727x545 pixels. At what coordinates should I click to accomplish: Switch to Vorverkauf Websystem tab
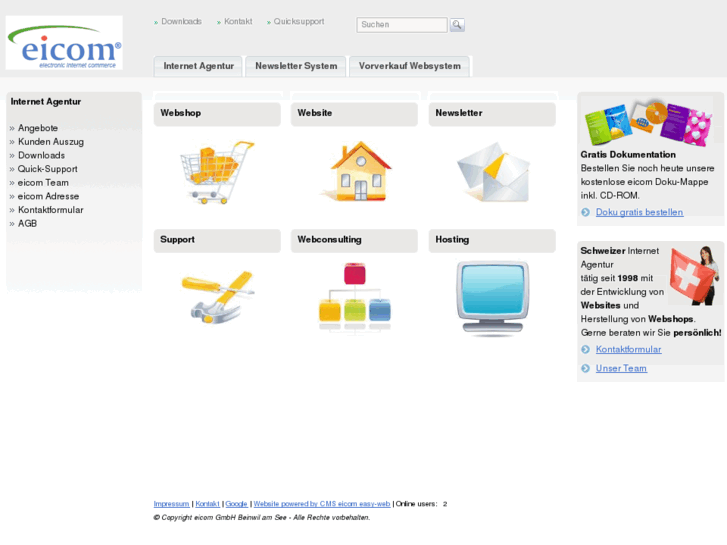coord(409,66)
